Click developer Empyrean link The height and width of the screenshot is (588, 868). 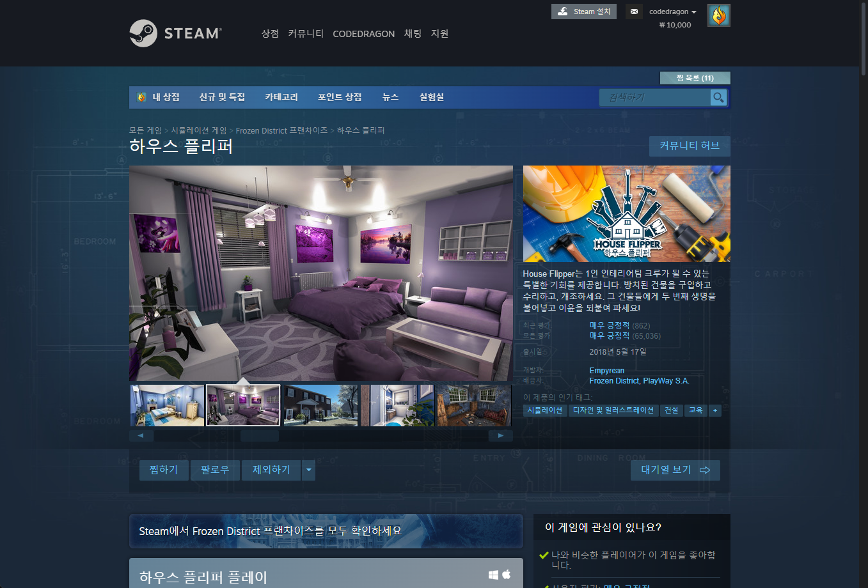pos(606,371)
